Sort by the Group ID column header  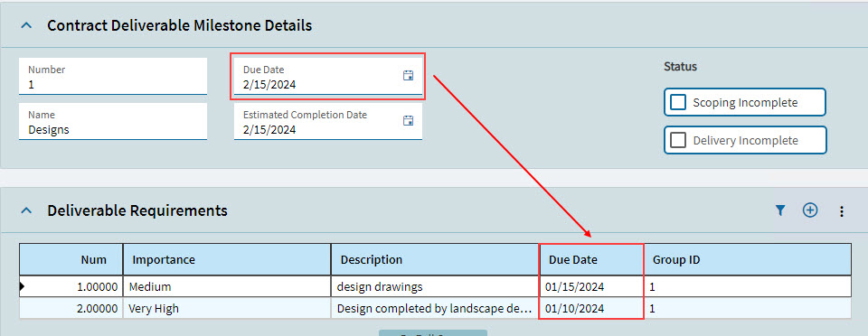(748, 259)
